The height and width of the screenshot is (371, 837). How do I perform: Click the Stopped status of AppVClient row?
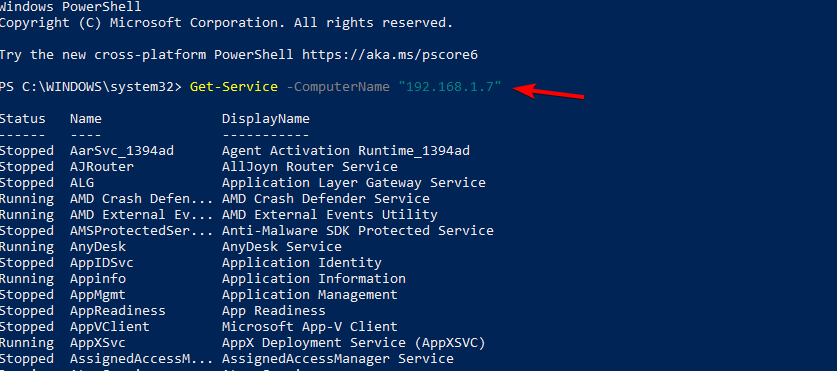(x=27, y=327)
